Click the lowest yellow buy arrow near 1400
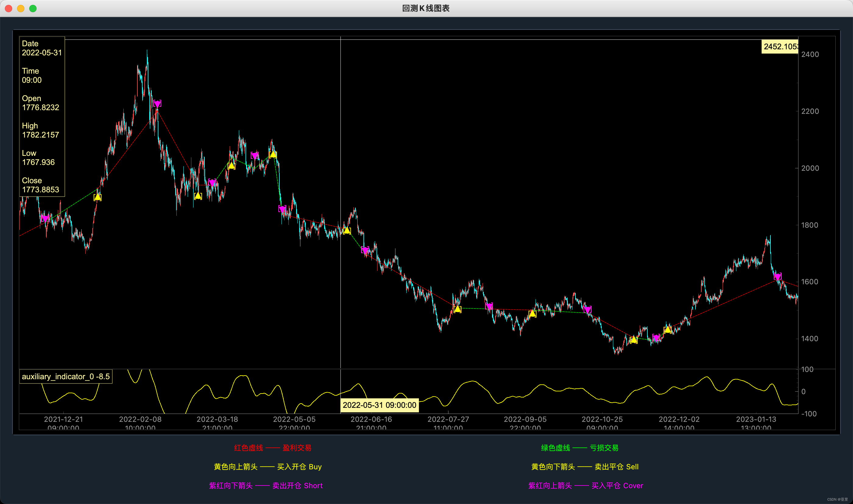This screenshot has height=504, width=853. point(633,340)
